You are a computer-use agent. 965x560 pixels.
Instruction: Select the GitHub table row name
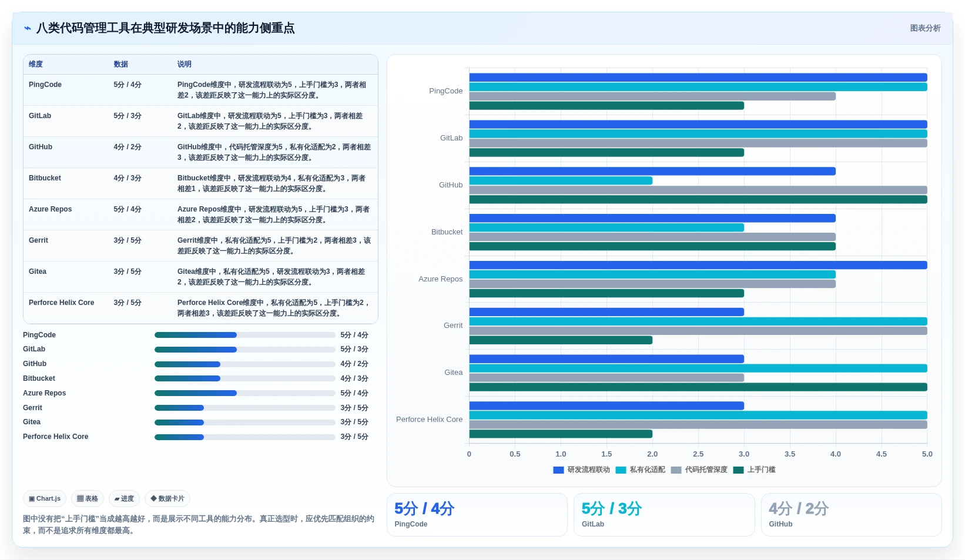pos(41,147)
